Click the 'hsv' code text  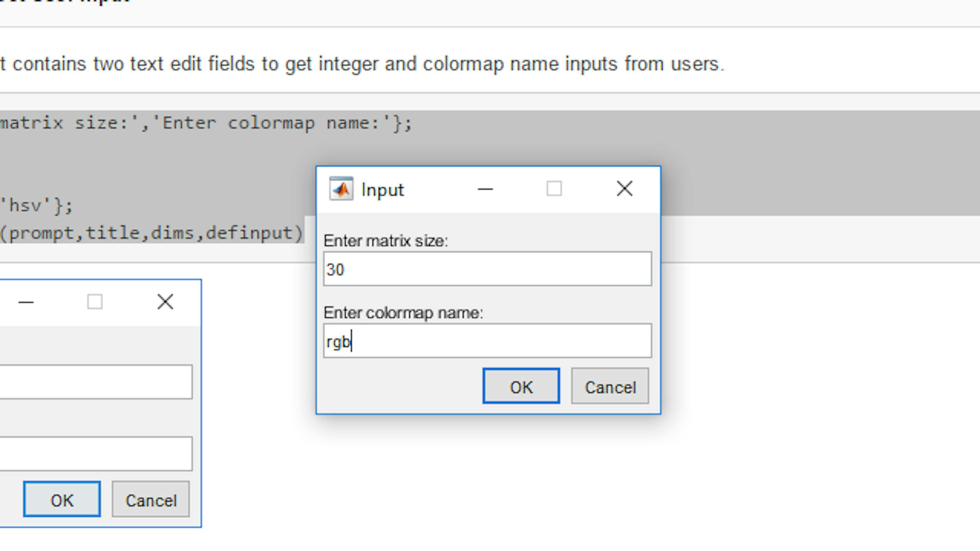pyautogui.click(x=25, y=206)
